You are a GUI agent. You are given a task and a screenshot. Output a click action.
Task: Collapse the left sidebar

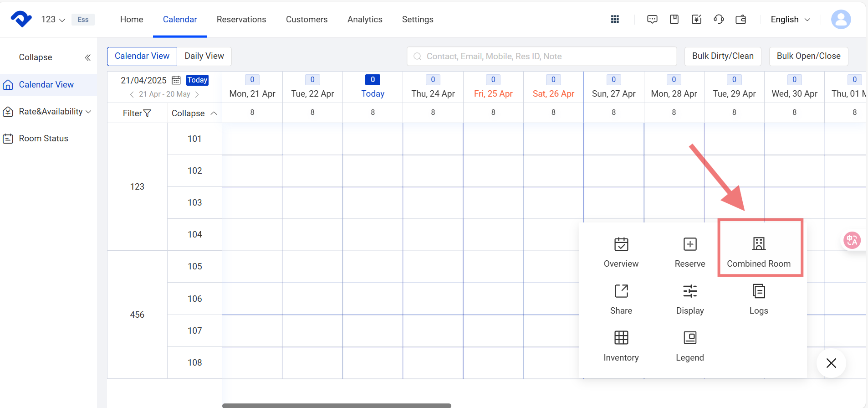pos(87,57)
